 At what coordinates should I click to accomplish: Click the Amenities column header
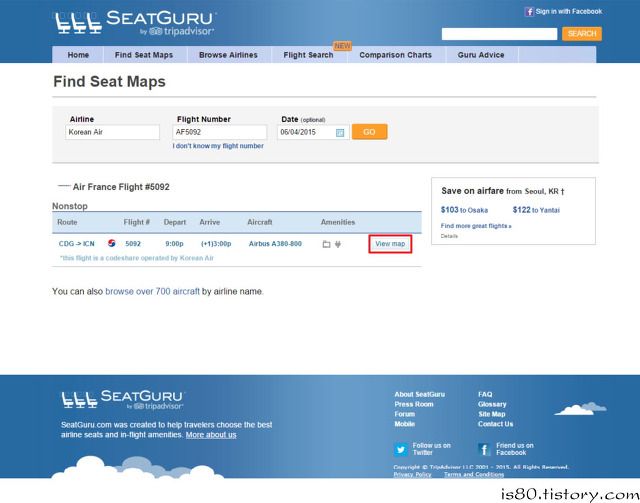tap(338, 222)
